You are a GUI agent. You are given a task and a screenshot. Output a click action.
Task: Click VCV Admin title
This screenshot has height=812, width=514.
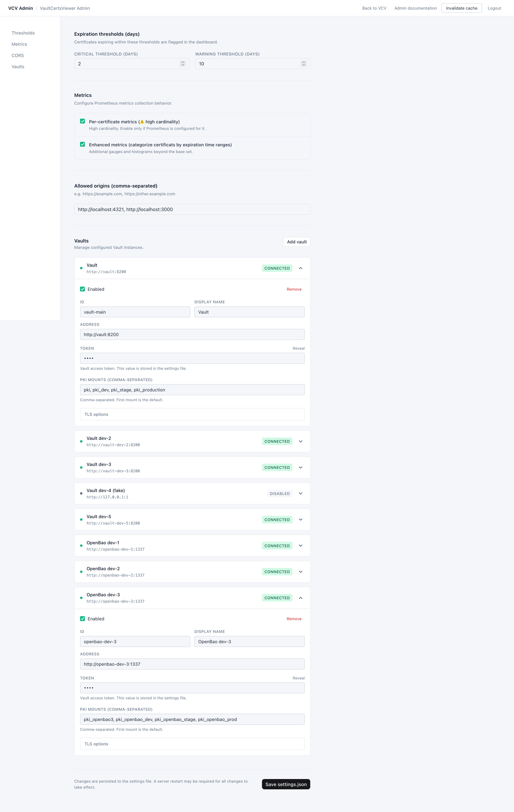coord(21,8)
